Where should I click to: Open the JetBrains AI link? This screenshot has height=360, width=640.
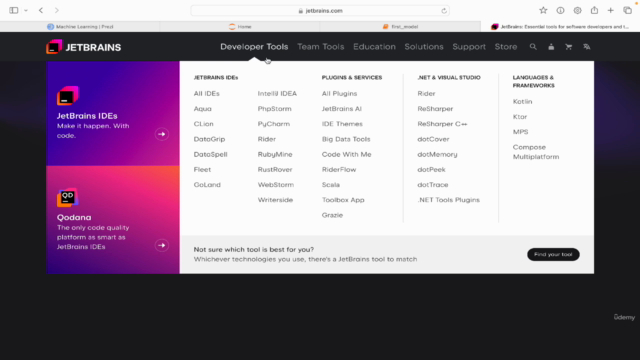pos(342,109)
